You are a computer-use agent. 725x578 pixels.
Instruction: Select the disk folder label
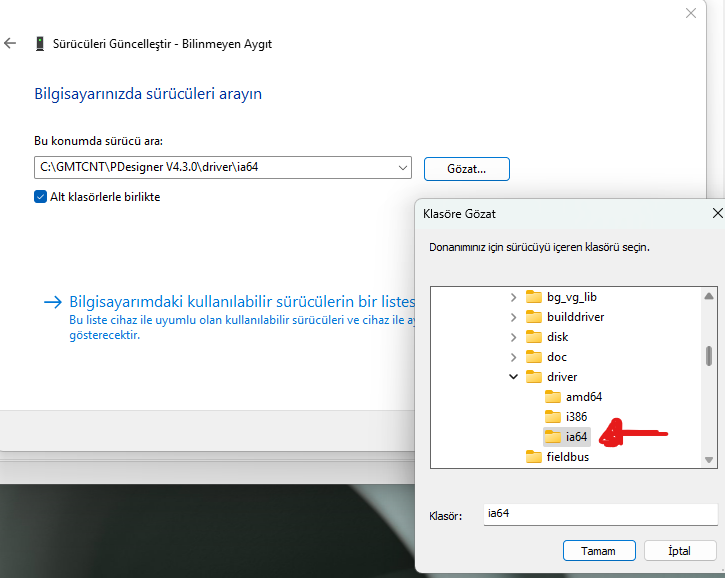(558, 337)
